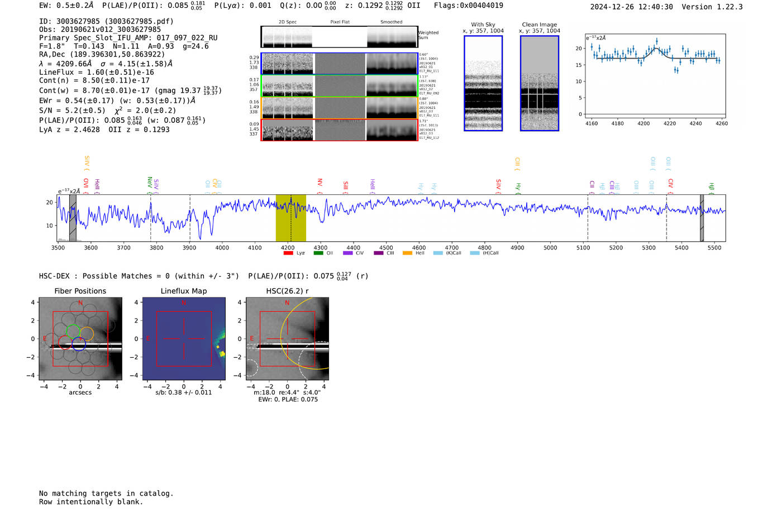Open the Lineflux Map panel
The image size is (782, 532).
coord(184,339)
